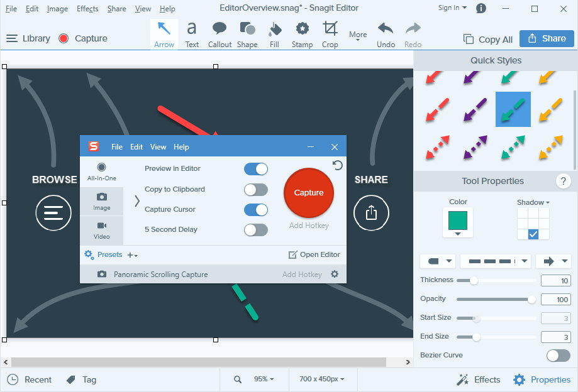Show the Properties panel
Viewport: 578px width, 392px height.
click(542, 379)
